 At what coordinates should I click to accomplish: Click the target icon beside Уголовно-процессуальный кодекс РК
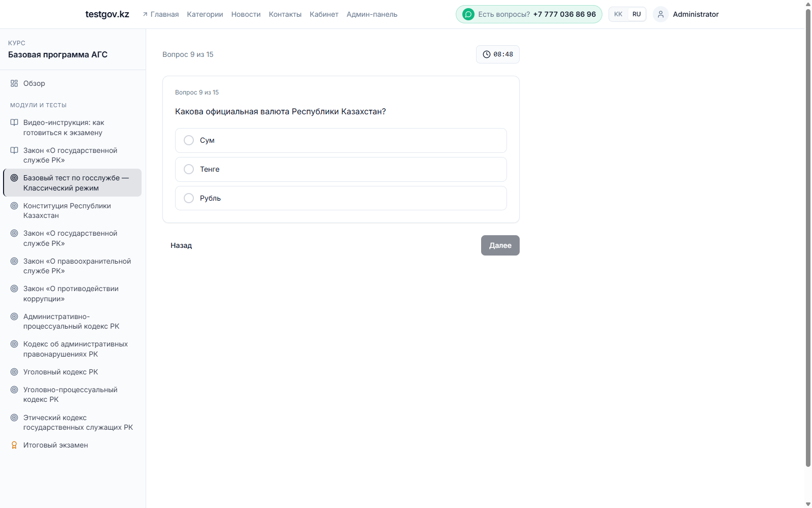(14, 390)
